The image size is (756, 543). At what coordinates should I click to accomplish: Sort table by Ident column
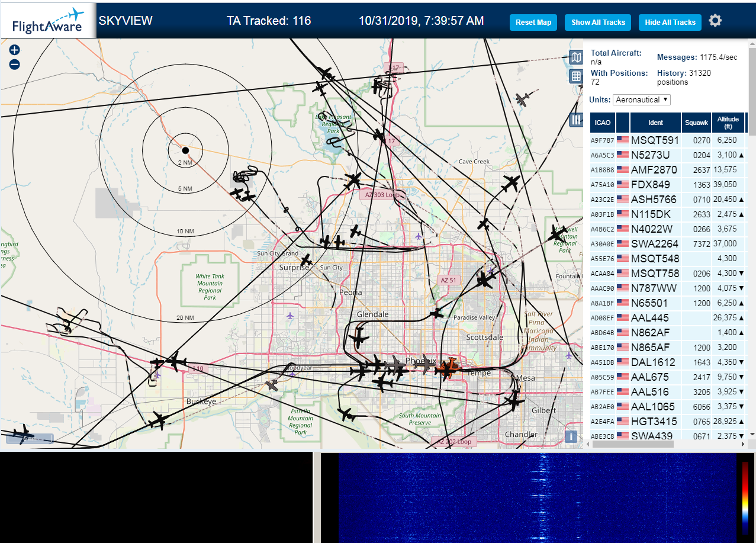656,123
